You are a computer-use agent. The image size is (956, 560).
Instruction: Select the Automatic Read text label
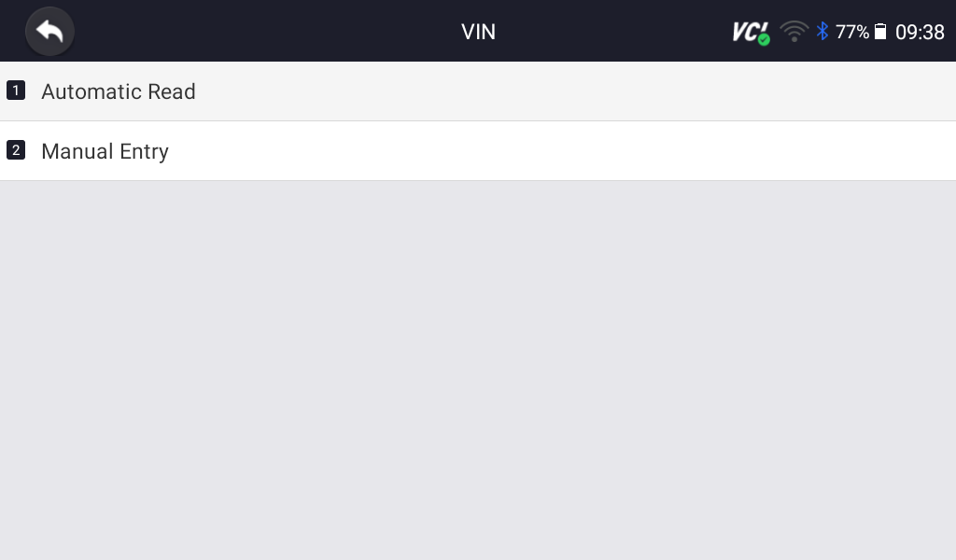(x=119, y=91)
